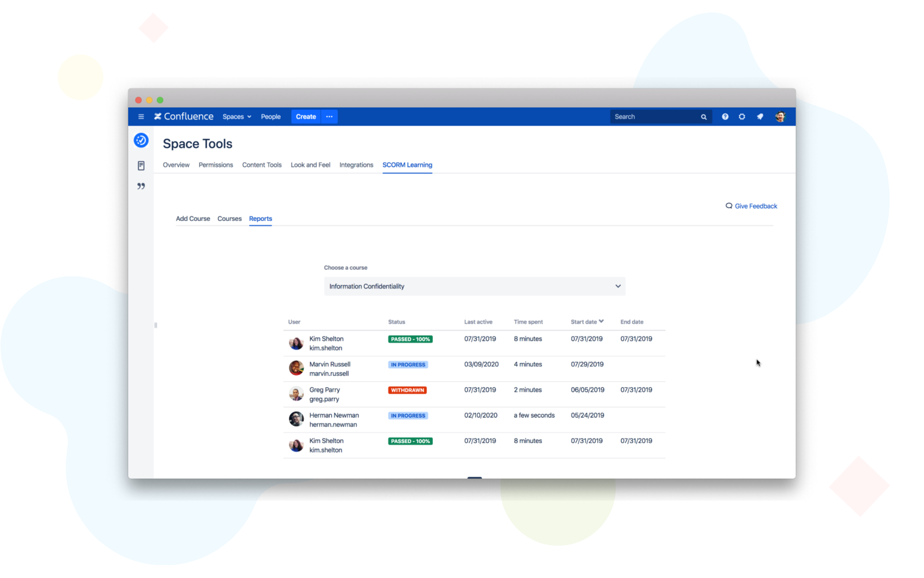Open the Choose a course dropdown
The width and height of the screenshot is (924, 578).
coord(474,286)
